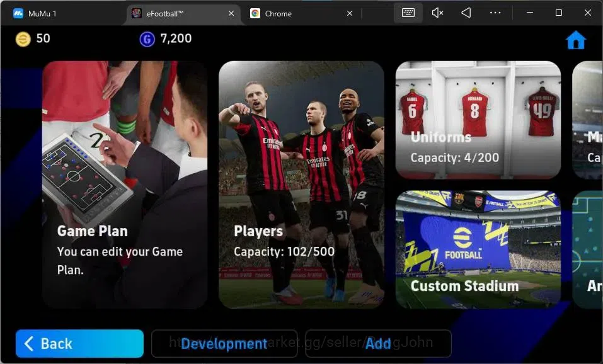Tap the eFootball coins icon
Screen dimensions: 603x364
pyautogui.click(x=23, y=39)
